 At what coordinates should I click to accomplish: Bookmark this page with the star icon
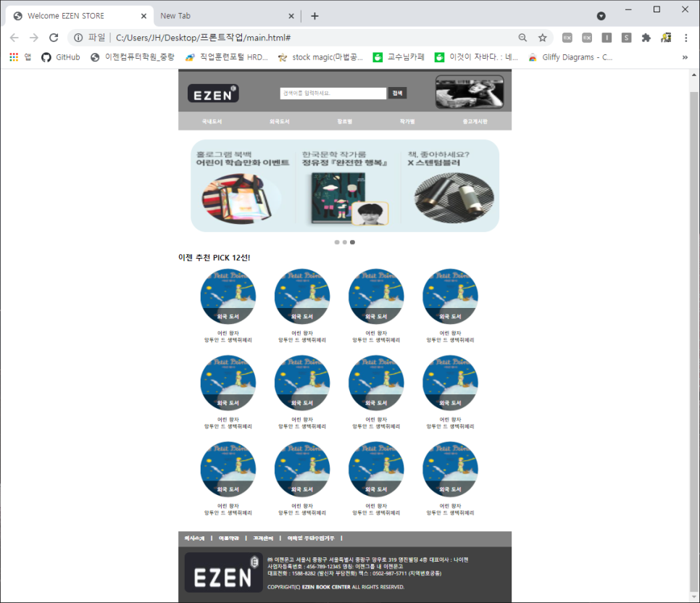point(543,38)
